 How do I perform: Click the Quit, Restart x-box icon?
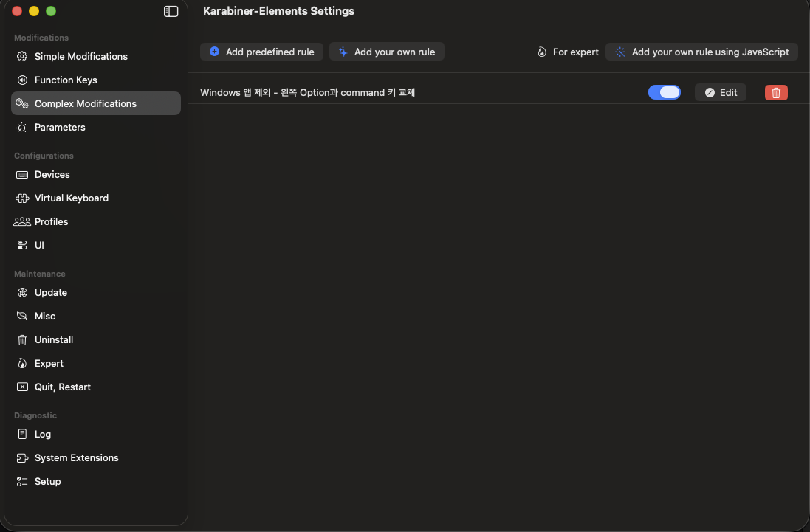pyautogui.click(x=21, y=387)
